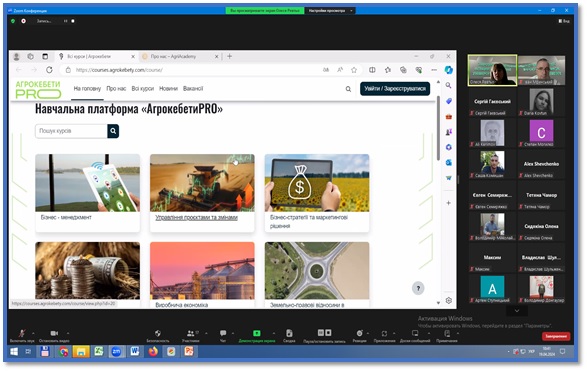Open the Zoom Chat bubble icon
This screenshot has height=371, width=587.
coord(223,333)
